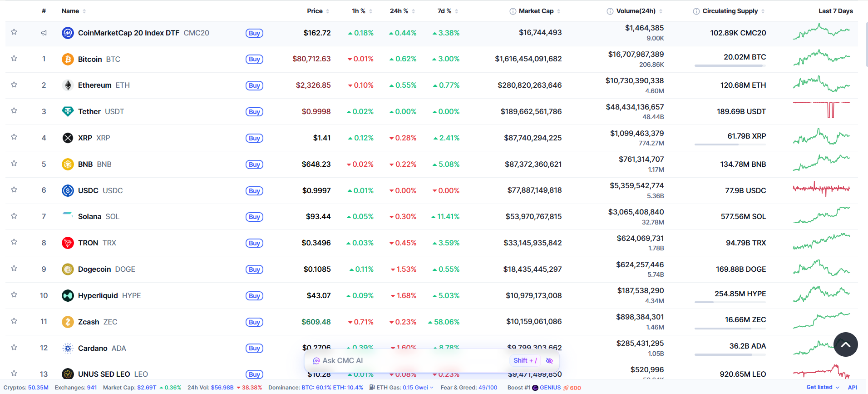The image size is (868, 394).
Task: Sort the table by Price column
Action: [x=318, y=11]
